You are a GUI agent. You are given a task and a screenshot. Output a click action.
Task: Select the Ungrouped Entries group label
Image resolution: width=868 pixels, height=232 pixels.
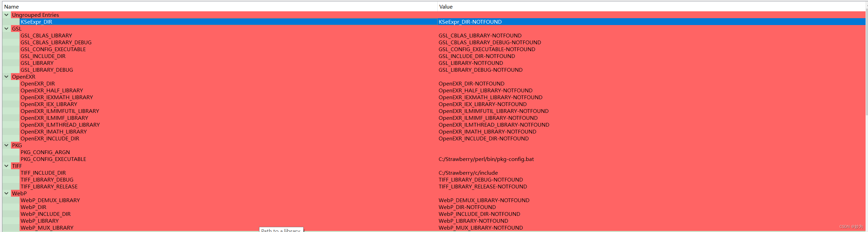35,15
